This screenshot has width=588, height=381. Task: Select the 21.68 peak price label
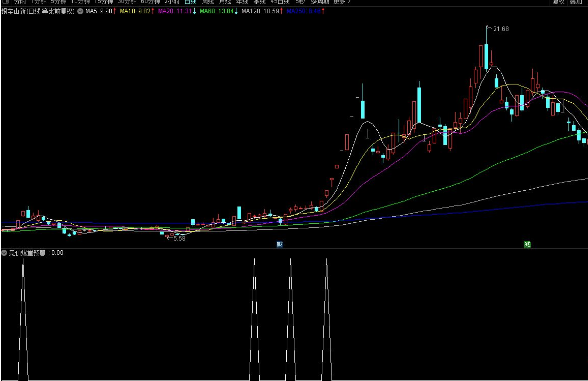[x=501, y=29]
